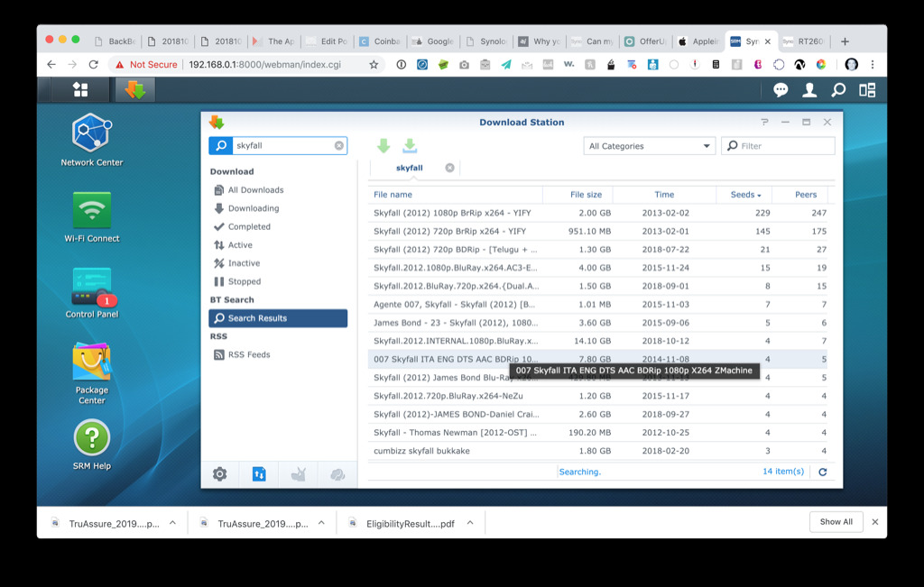Sort by File name column header
The height and width of the screenshot is (587, 924).
(x=455, y=194)
